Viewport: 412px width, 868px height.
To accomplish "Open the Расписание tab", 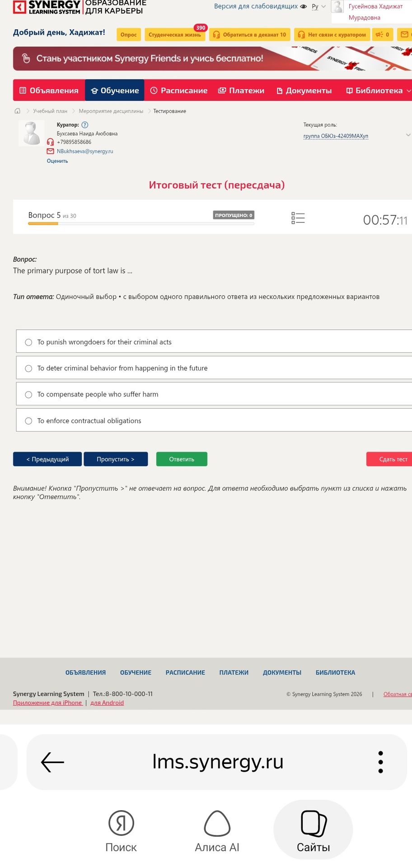I will coord(179,90).
